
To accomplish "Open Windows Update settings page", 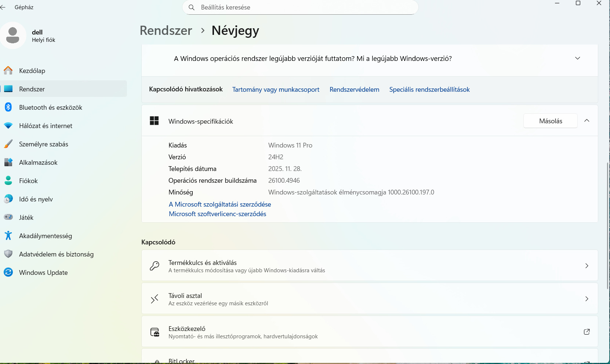I will pyautogui.click(x=63, y=272).
